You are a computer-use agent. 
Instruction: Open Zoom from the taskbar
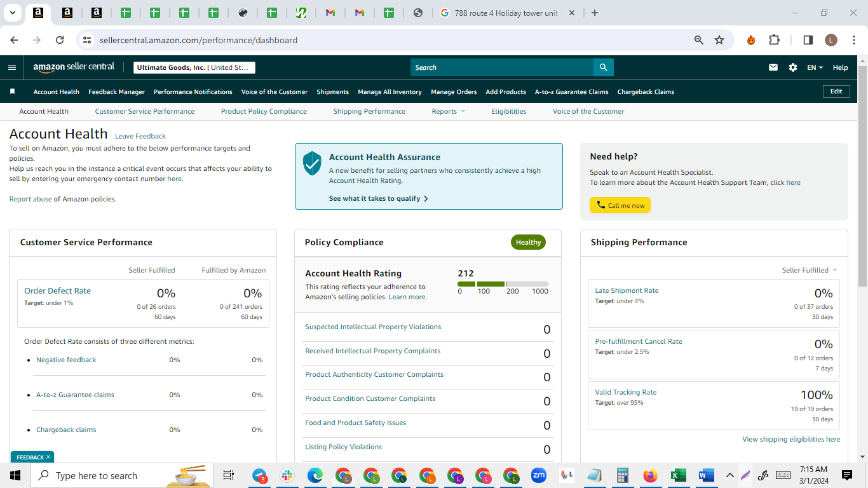[539, 475]
